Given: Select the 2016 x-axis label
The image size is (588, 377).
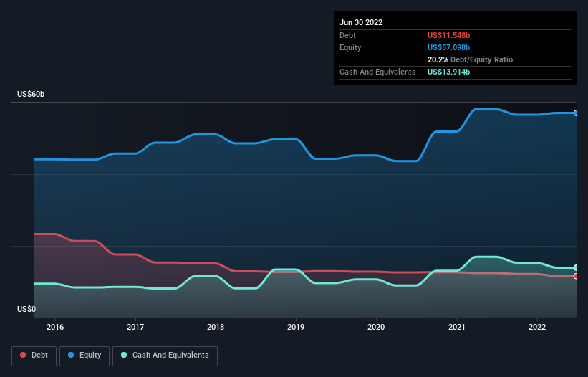Looking at the screenshot, I should pos(55,327).
